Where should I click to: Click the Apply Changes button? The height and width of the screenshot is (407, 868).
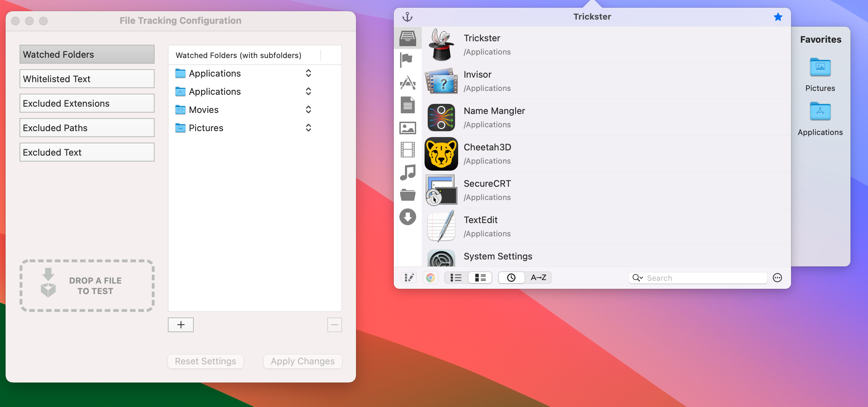click(303, 361)
